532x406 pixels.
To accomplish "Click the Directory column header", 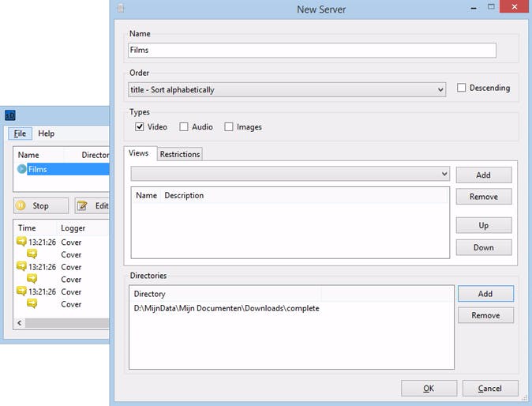I will 225,294.
